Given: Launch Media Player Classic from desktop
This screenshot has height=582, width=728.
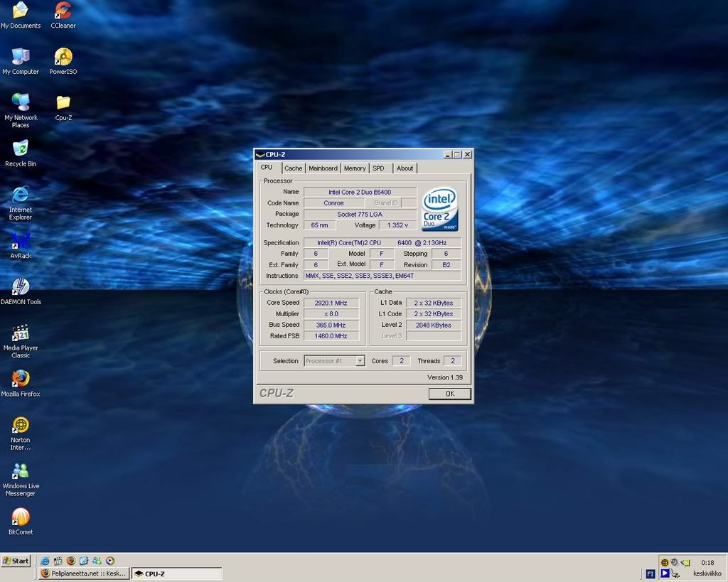Looking at the screenshot, I should pos(21,333).
